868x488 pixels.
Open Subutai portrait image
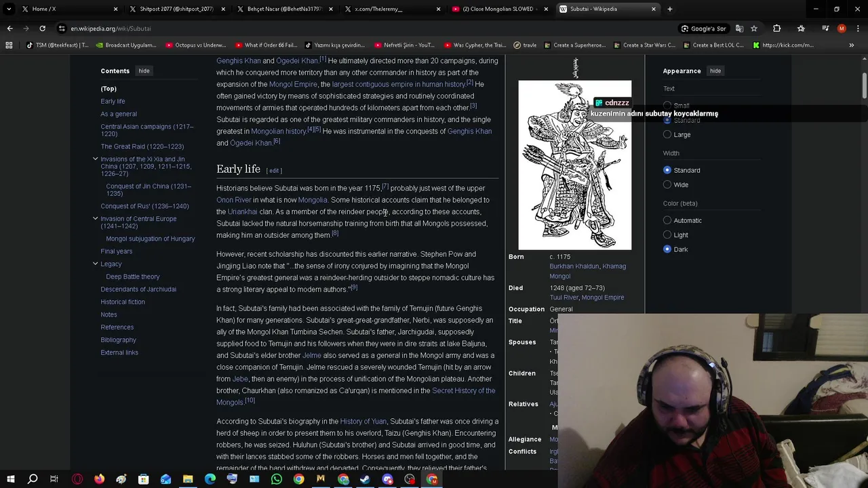point(575,165)
